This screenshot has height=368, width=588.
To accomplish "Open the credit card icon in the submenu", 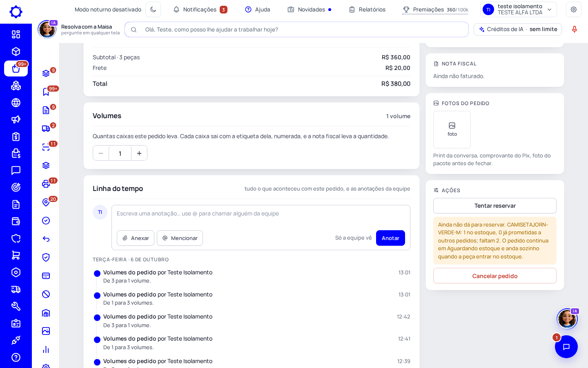I will click(46, 276).
